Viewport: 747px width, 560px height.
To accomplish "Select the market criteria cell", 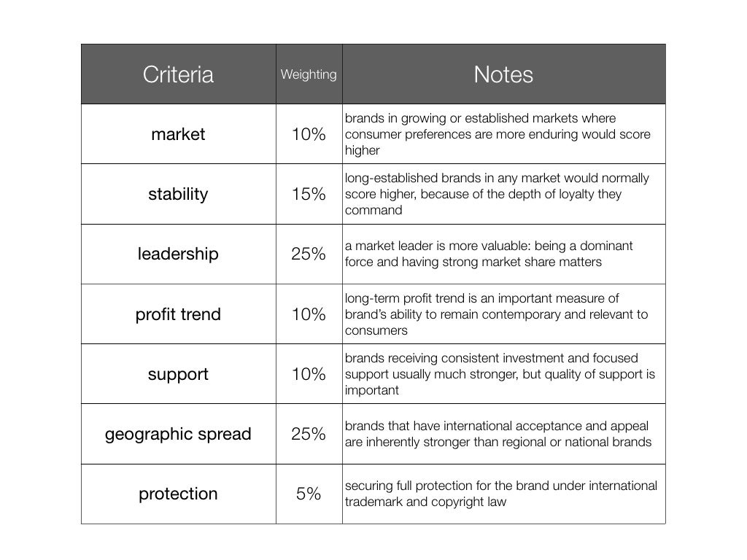I will [178, 134].
